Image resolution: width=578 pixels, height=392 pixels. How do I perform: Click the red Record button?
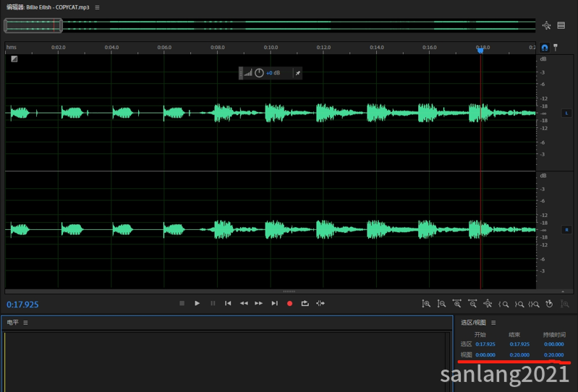(x=290, y=303)
